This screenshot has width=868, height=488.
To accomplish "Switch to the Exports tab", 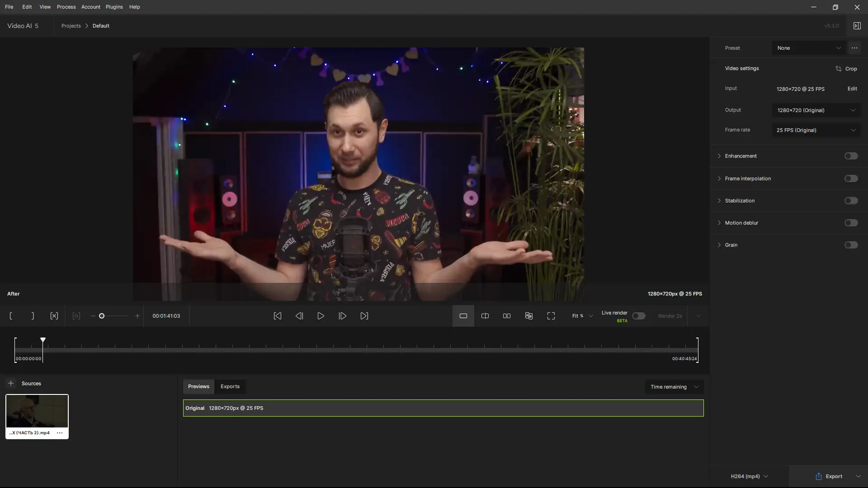I will pyautogui.click(x=230, y=386).
